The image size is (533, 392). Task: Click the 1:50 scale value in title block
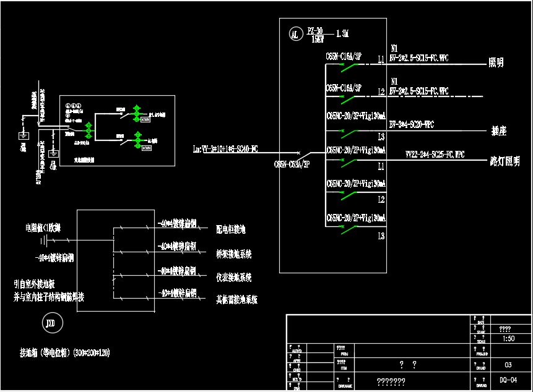(x=508, y=338)
